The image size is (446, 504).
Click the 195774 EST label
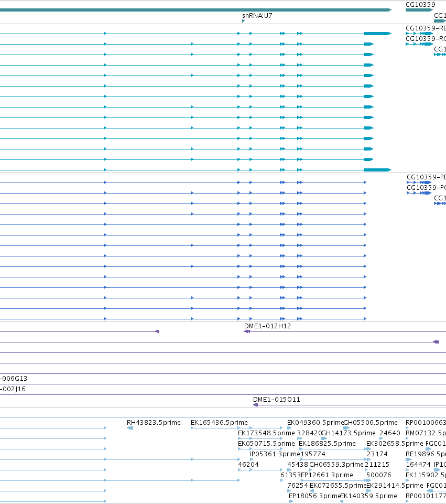[312, 454]
